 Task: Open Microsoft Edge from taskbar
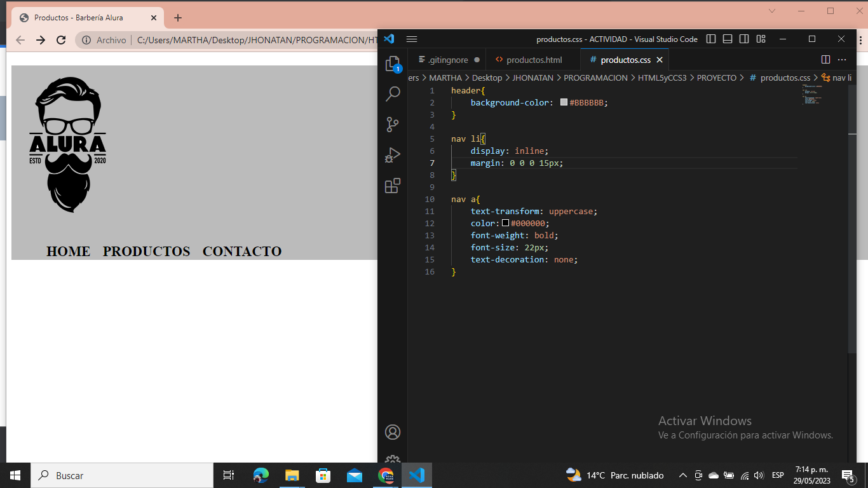(x=261, y=475)
